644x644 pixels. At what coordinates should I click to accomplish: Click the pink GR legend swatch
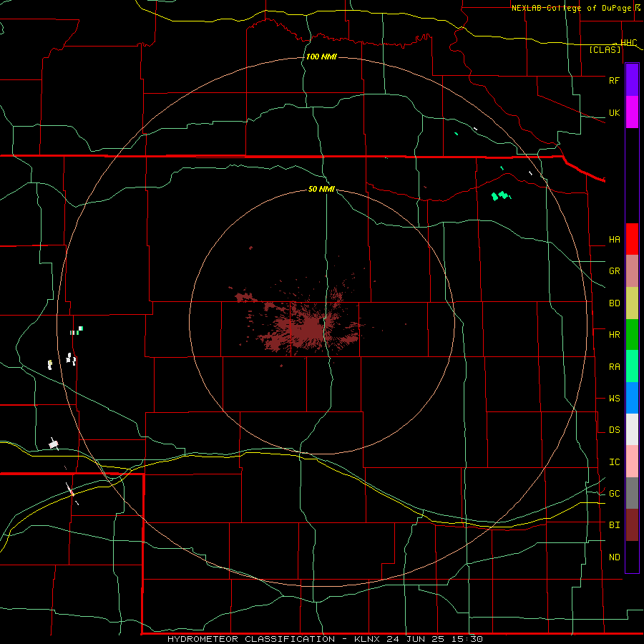tap(632, 271)
